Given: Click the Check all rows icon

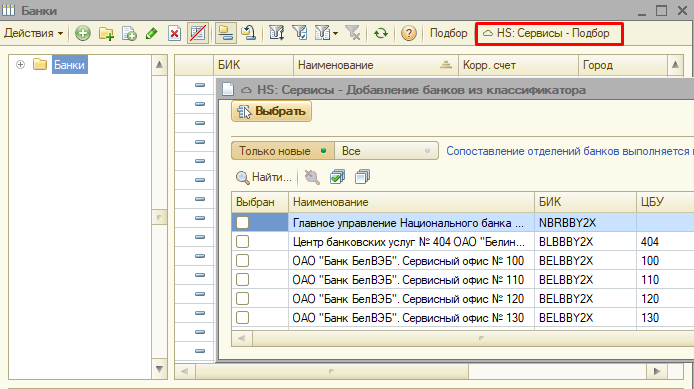Looking at the screenshot, I should pos(337,177).
